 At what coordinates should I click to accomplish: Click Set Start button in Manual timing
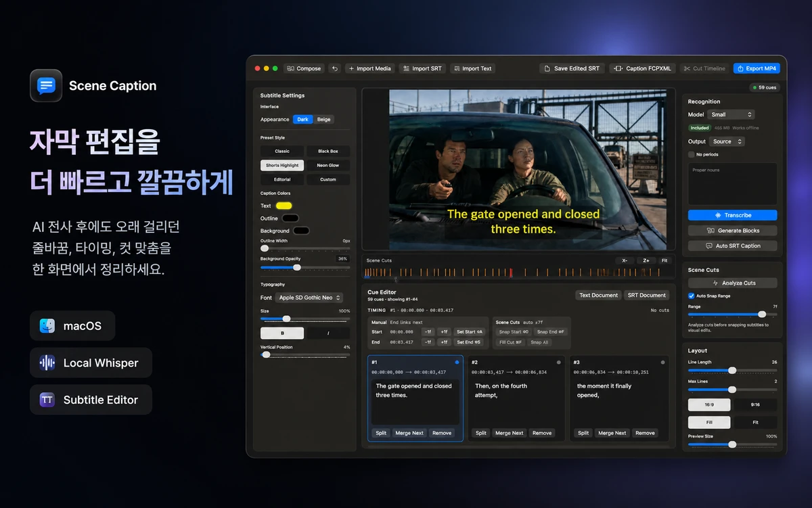[x=470, y=332]
